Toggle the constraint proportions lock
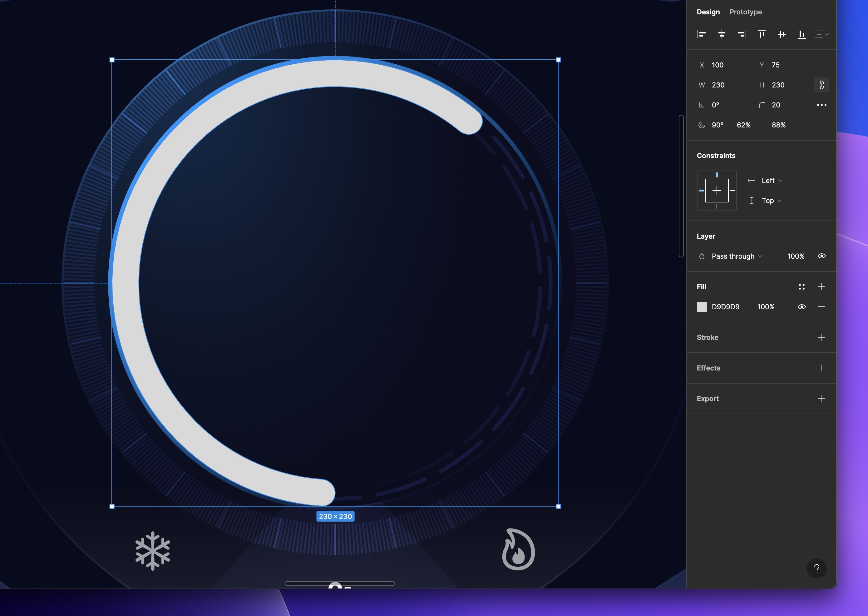Screen dimensions: 868x616 click(822, 85)
